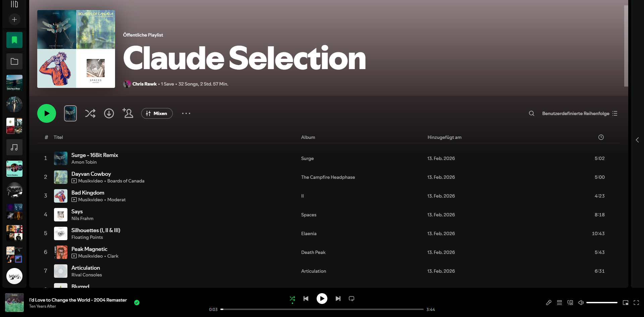Click the download playlist icon
Screen dimensions: 644x317
coord(109,113)
